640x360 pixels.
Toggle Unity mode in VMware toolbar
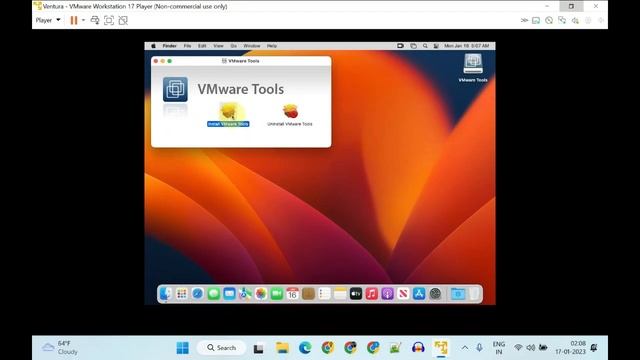[123, 20]
